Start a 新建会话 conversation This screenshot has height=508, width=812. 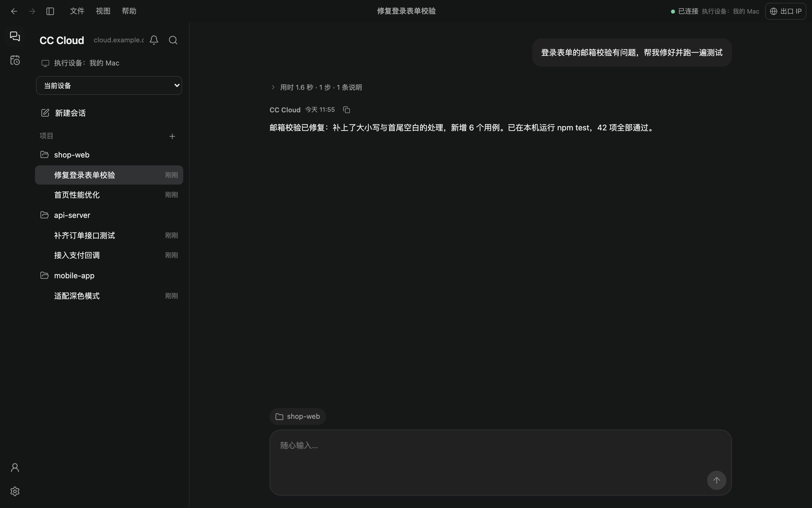[109, 113]
